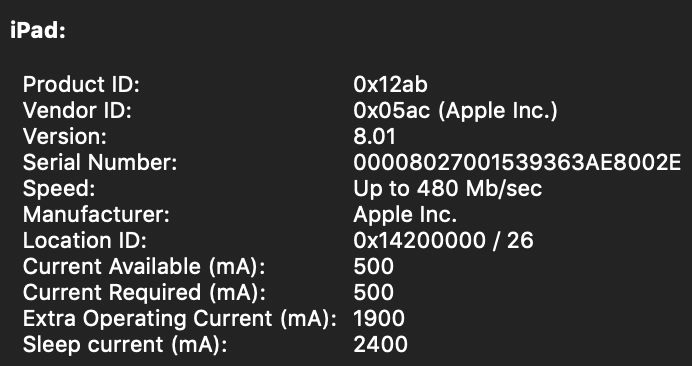The image size is (692, 366).
Task: Select the Speed label
Action: coord(59,189)
